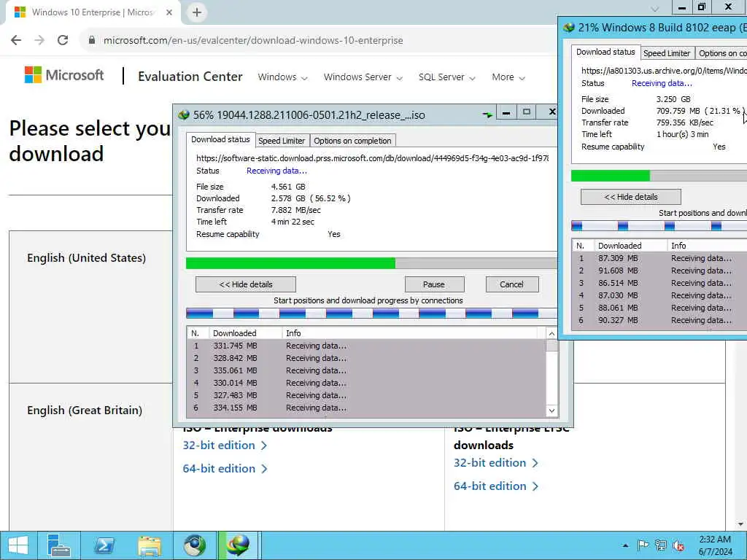747x560 pixels.
Task: Select connection row 327.483 MB
Action: point(366,395)
